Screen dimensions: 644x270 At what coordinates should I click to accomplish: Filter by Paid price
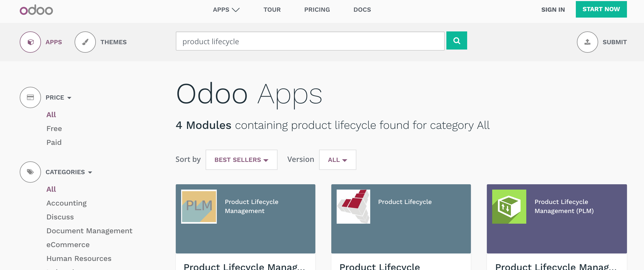click(x=54, y=142)
